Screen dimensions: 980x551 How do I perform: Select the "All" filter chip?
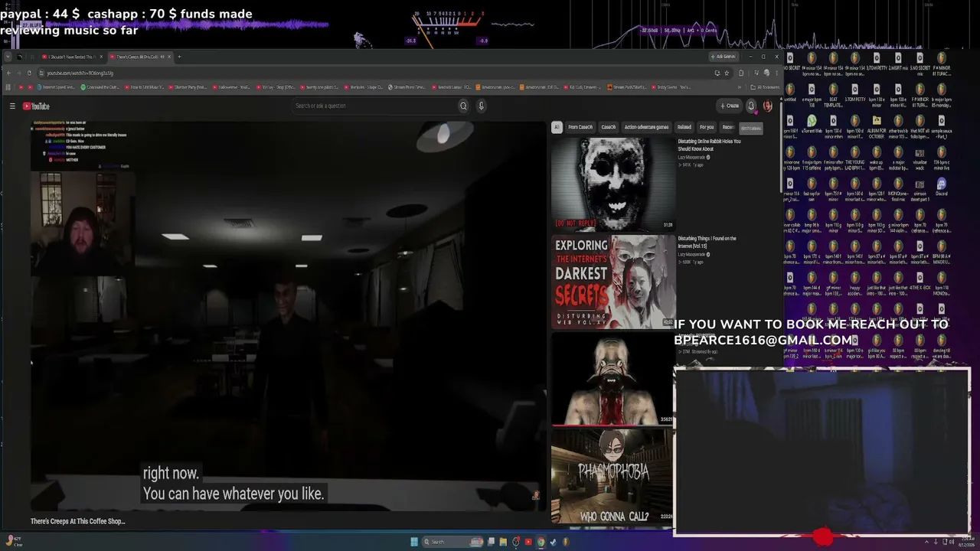pyautogui.click(x=557, y=127)
